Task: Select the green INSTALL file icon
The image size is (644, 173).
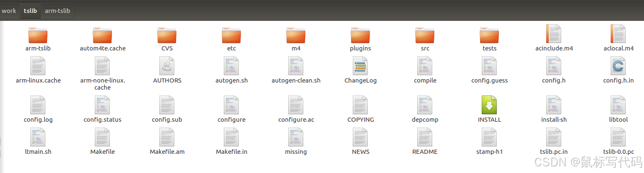Action: [x=489, y=105]
